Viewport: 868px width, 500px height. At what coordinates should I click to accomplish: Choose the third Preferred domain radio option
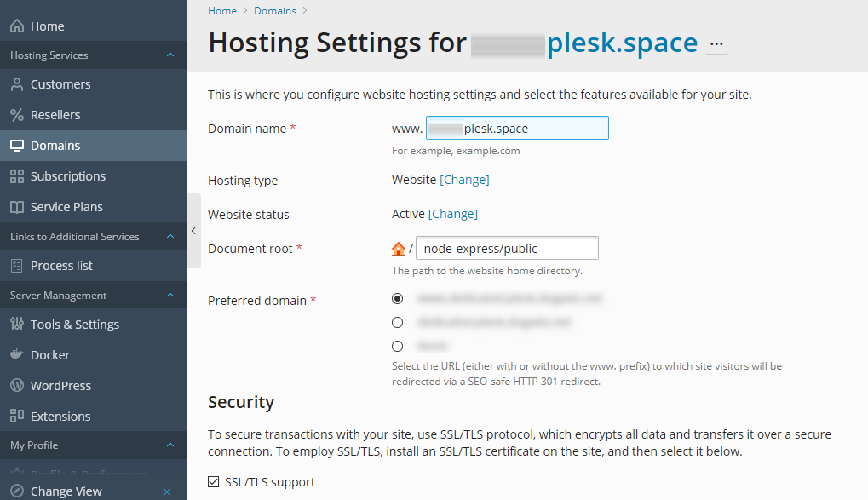pyautogui.click(x=398, y=346)
